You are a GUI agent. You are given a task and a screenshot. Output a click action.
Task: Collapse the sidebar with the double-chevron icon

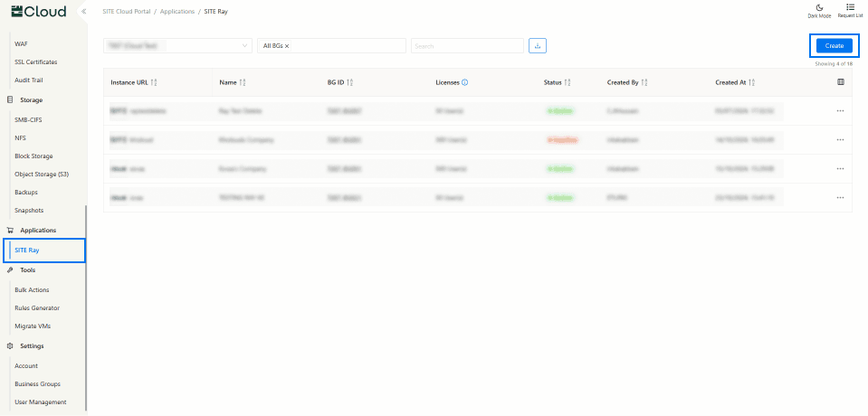pyautogui.click(x=83, y=12)
